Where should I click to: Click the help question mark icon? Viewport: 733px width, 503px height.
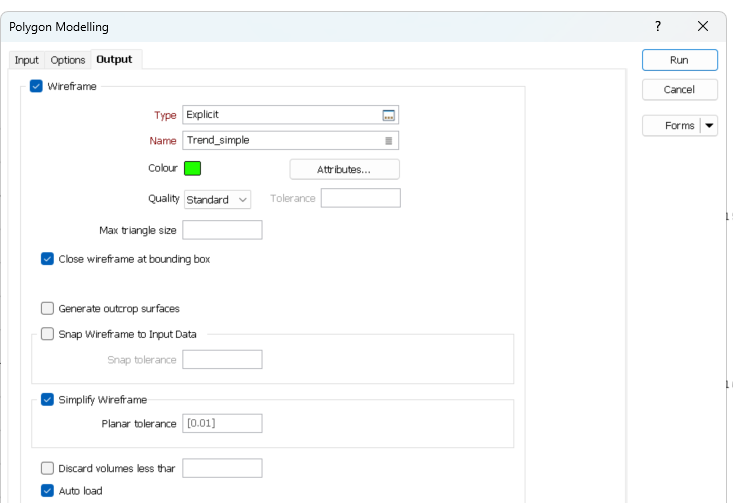click(x=657, y=26)
